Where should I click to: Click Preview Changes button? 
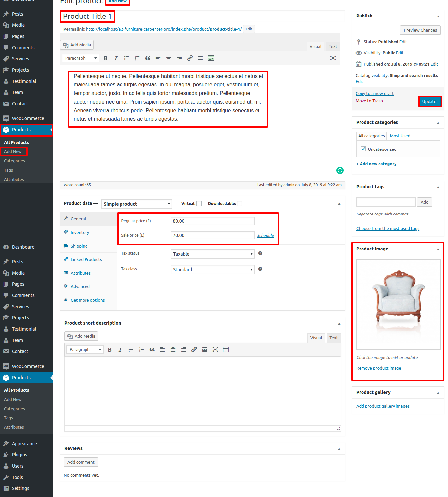(x=420, y=30)
